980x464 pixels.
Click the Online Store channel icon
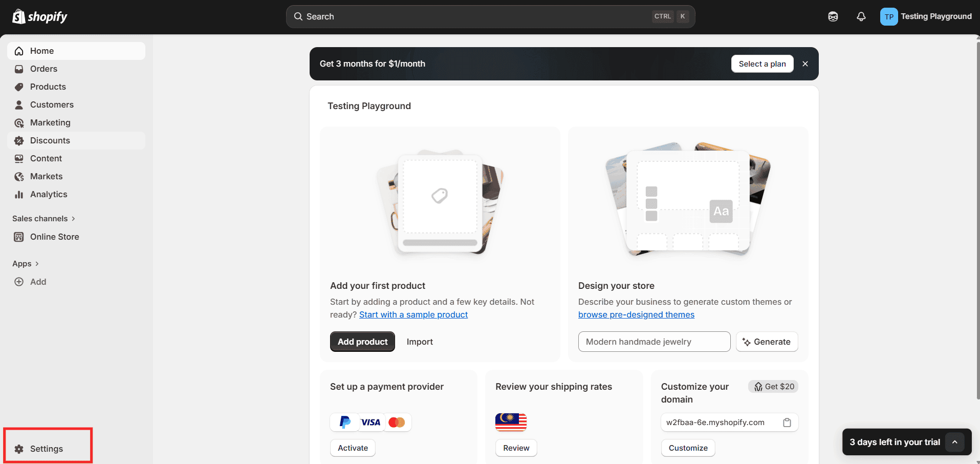[19, 237]
